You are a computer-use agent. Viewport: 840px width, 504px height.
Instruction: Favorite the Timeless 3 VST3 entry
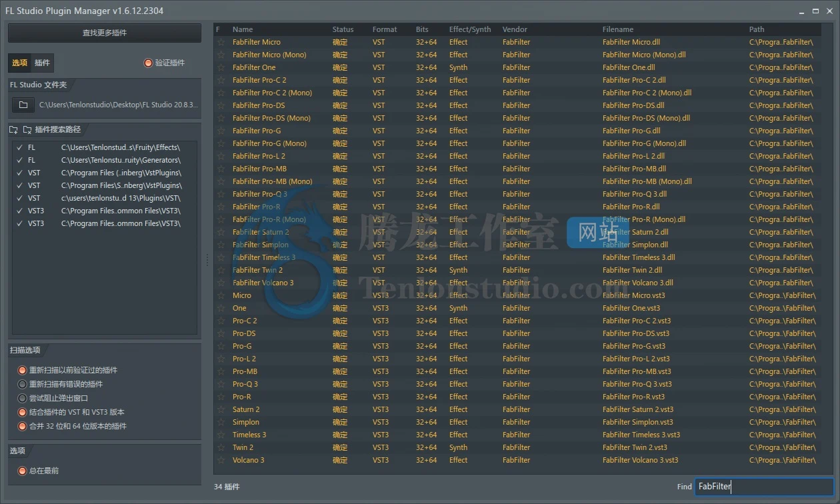pos(221,435)
